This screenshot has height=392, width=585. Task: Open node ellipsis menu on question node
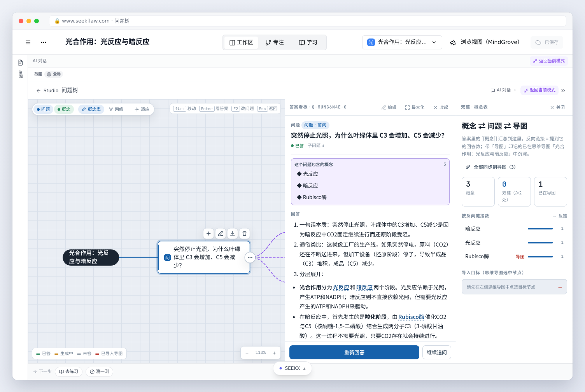[250, 257]
